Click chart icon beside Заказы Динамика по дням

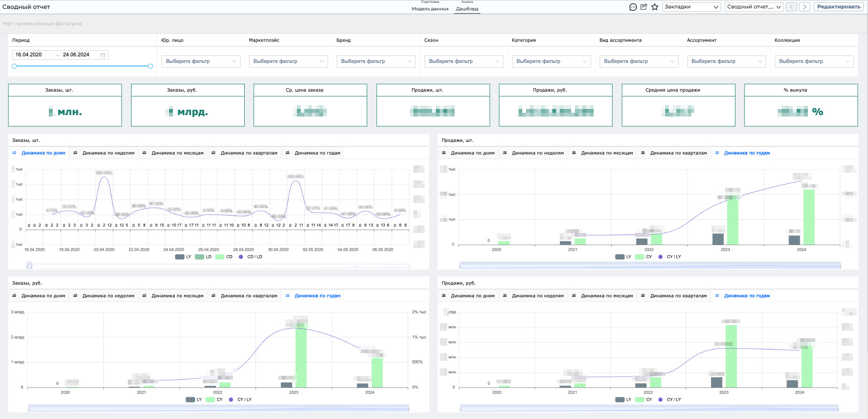[14, 153]
